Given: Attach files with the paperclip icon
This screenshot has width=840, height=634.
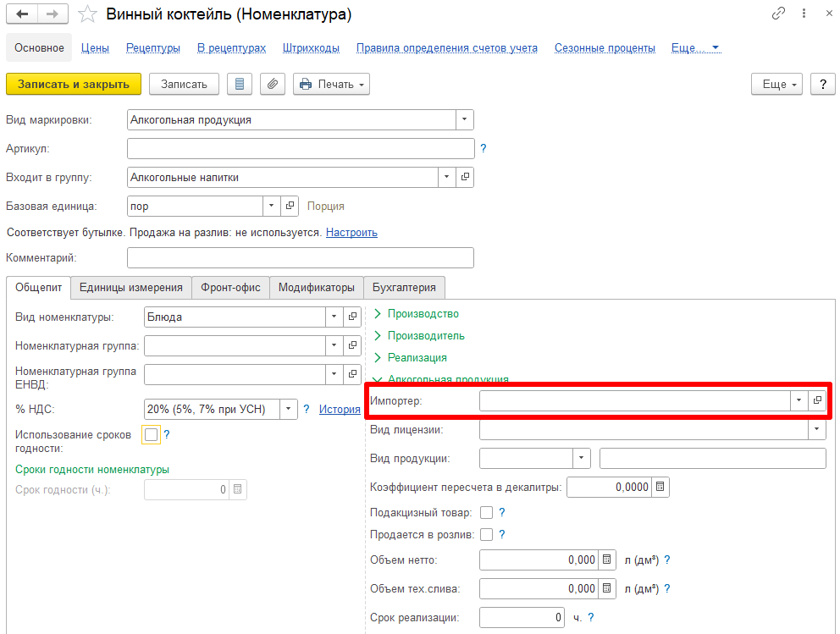Looking at the screenshot, I should (x=273, y=84).
